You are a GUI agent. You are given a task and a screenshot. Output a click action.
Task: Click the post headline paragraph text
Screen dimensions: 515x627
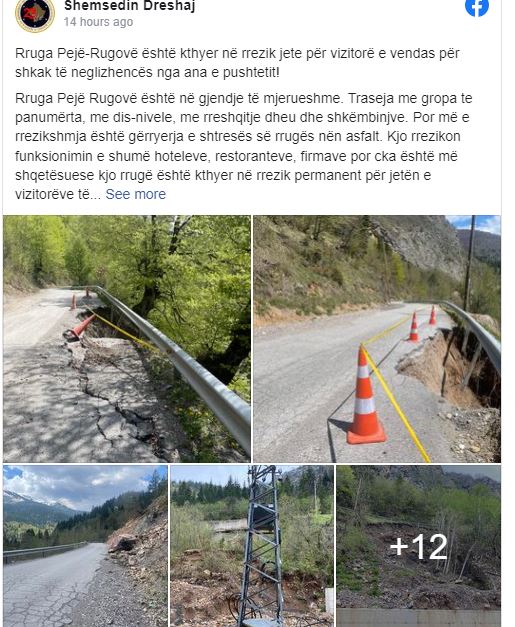click(x=237, y=63)
